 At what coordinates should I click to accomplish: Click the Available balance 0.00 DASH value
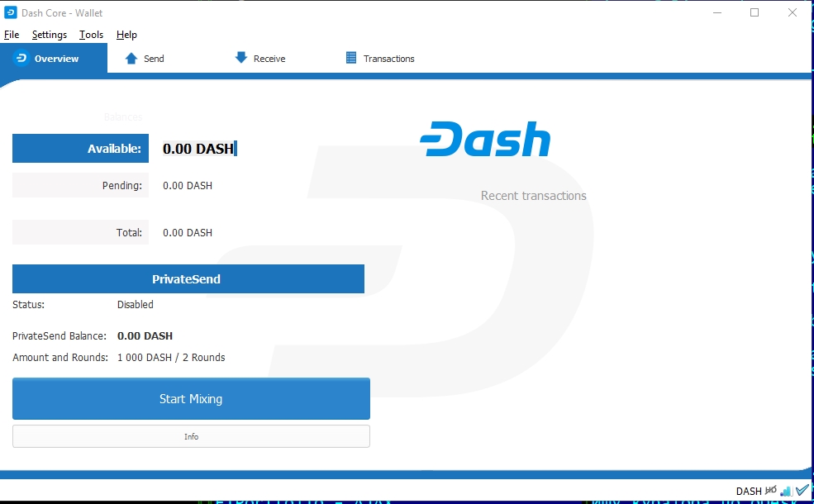[x=198, y=149]
